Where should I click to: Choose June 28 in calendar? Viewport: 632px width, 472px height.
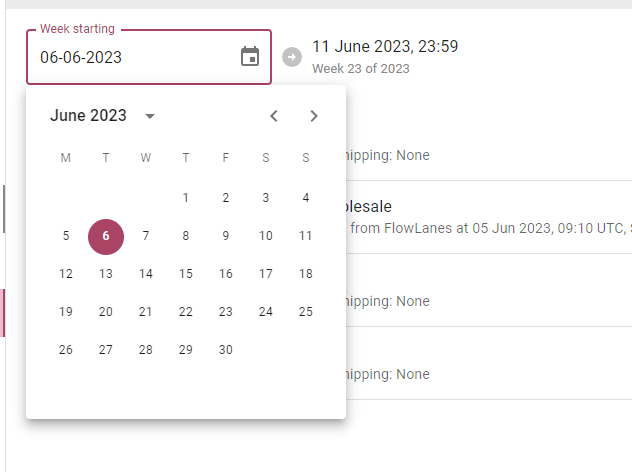[x=146, y=349]
